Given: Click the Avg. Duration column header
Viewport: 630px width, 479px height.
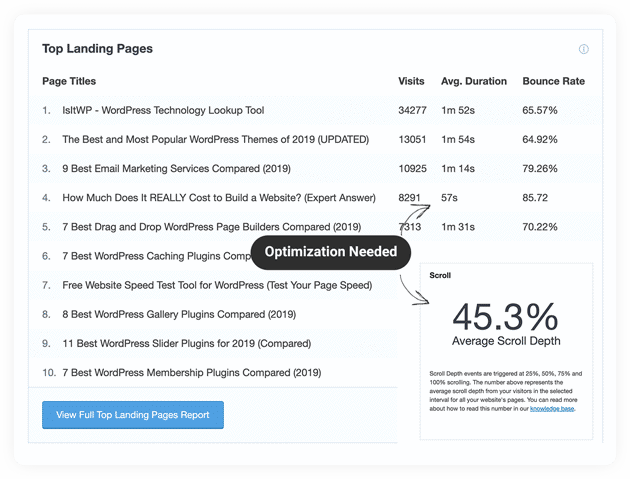Looking at the screenshot, I should [474, 81].
